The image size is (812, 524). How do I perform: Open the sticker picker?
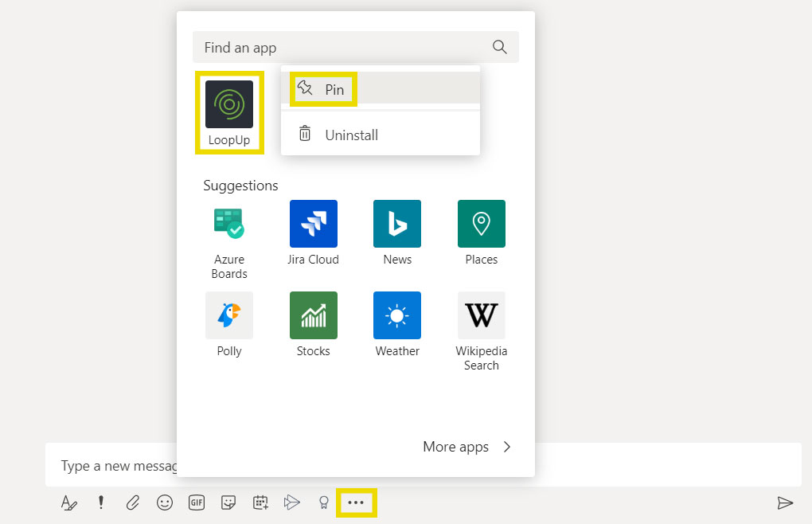pos(228,502)
